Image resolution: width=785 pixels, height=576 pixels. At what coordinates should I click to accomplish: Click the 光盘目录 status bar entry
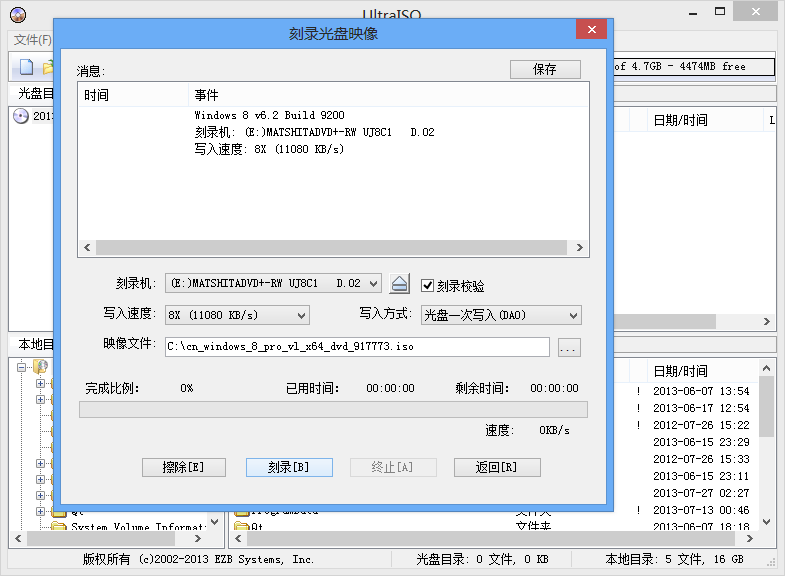point(482,559)
